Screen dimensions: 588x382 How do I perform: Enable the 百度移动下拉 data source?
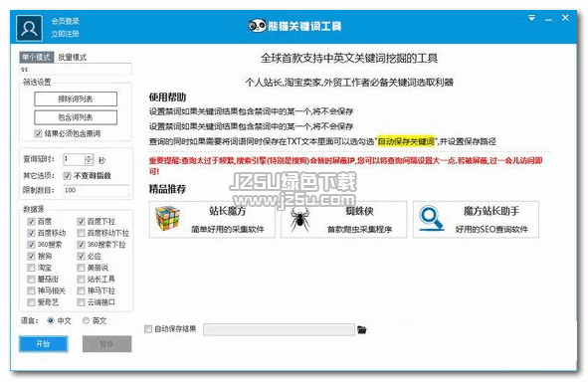tap(81, 233)
